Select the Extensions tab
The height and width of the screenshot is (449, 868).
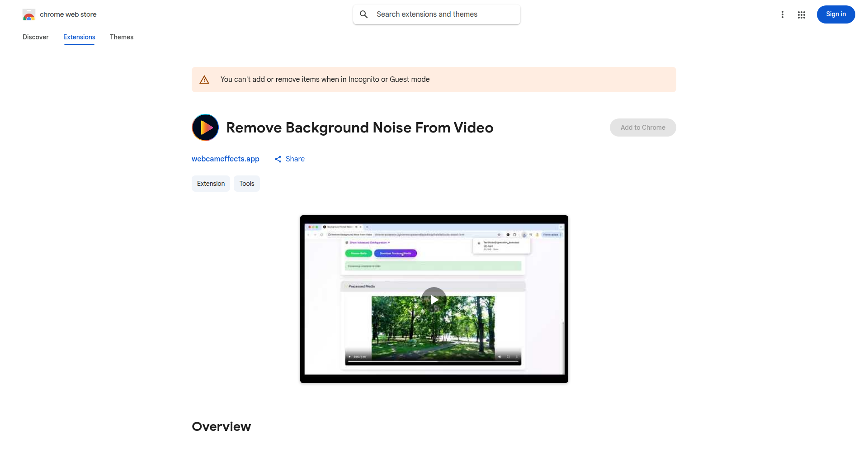tap(79, 37)
